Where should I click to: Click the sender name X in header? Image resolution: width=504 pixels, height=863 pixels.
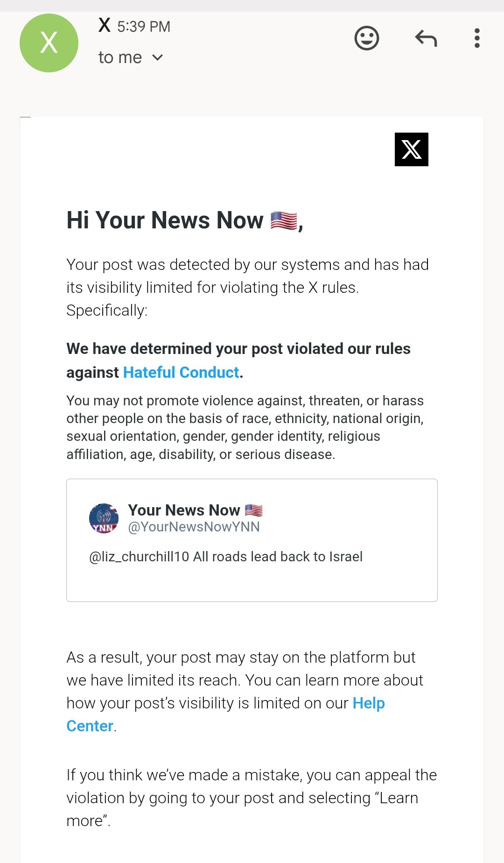click(x=105, y=25)
